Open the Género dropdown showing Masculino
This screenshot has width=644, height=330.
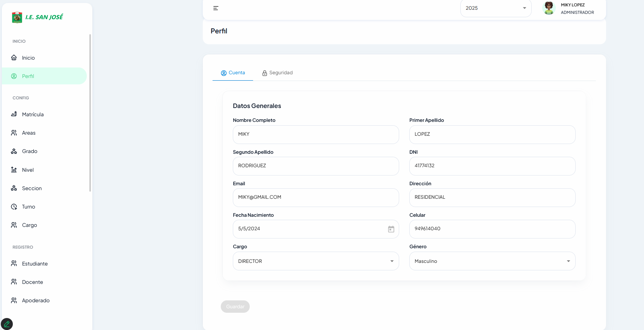[x=492, y=261]
